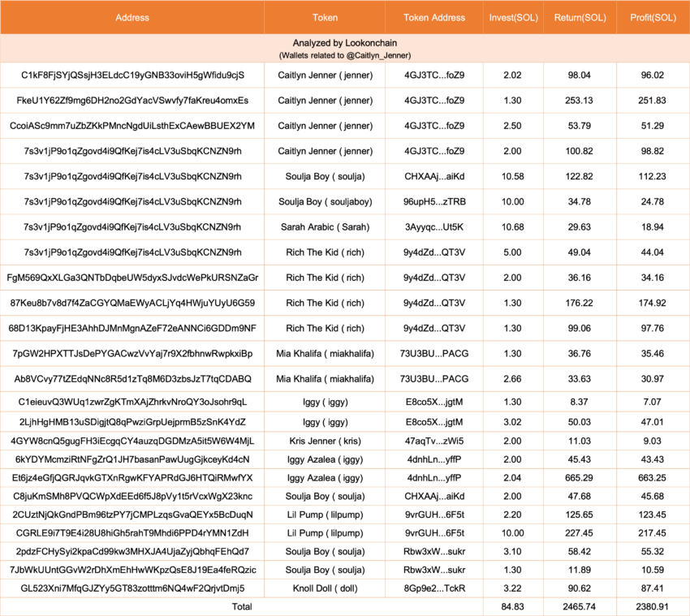Click token address 3Ayyqc...Ut5K
This screenshot has height=616, width=690.
(x=434, y=227)
